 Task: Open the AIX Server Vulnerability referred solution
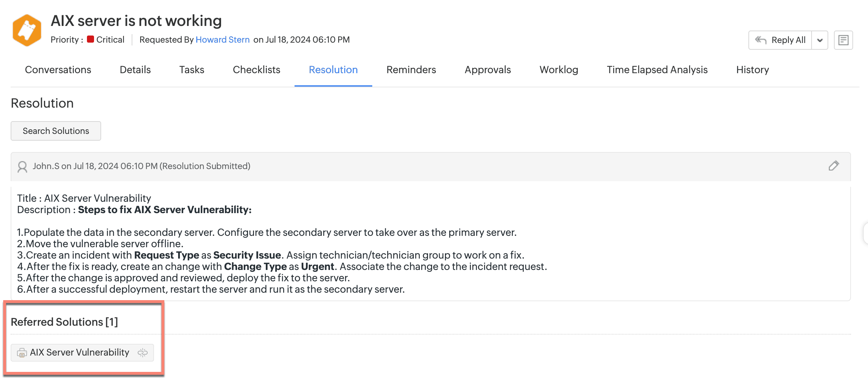tap(79, 352)
